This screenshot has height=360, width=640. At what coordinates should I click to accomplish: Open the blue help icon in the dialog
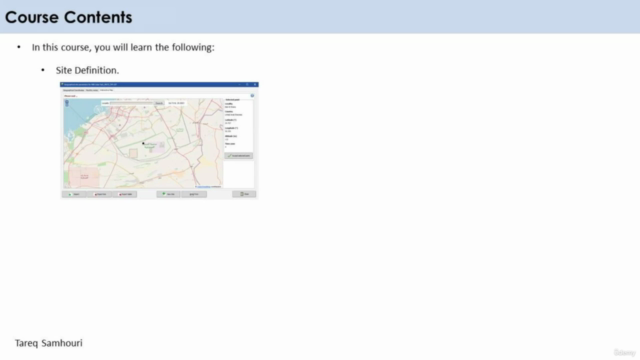click(252, 96)
